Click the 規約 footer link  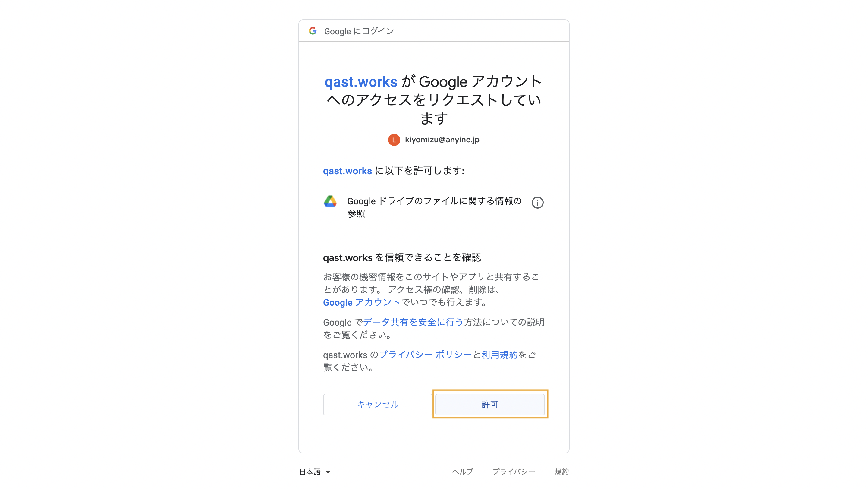[x=561, y=472]
